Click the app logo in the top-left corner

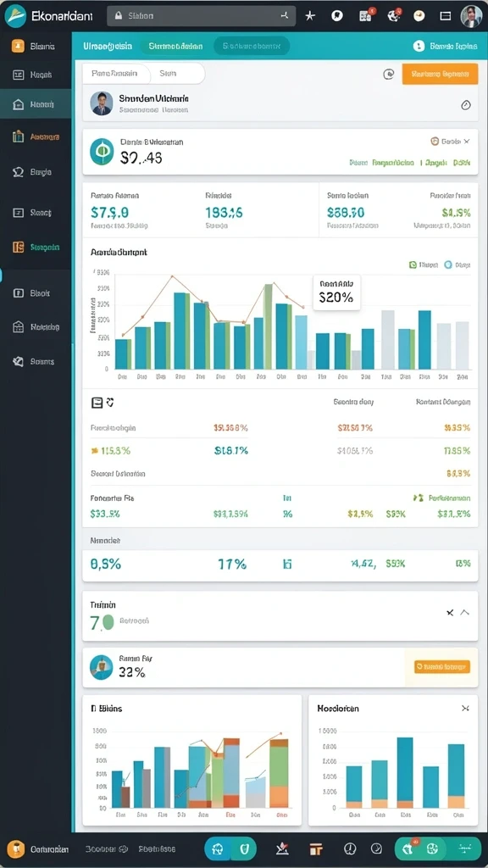click(x=15, y=16)
